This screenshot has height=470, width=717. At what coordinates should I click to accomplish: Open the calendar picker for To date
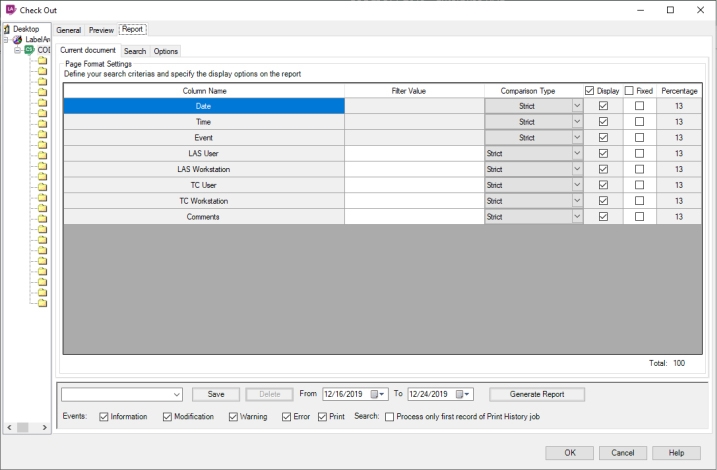(x=463, y=394)
